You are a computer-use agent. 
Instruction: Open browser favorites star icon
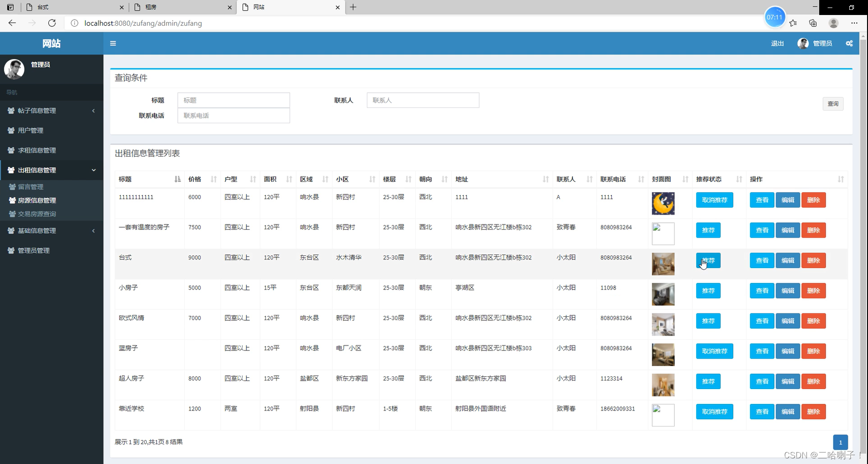pos(793,23)
